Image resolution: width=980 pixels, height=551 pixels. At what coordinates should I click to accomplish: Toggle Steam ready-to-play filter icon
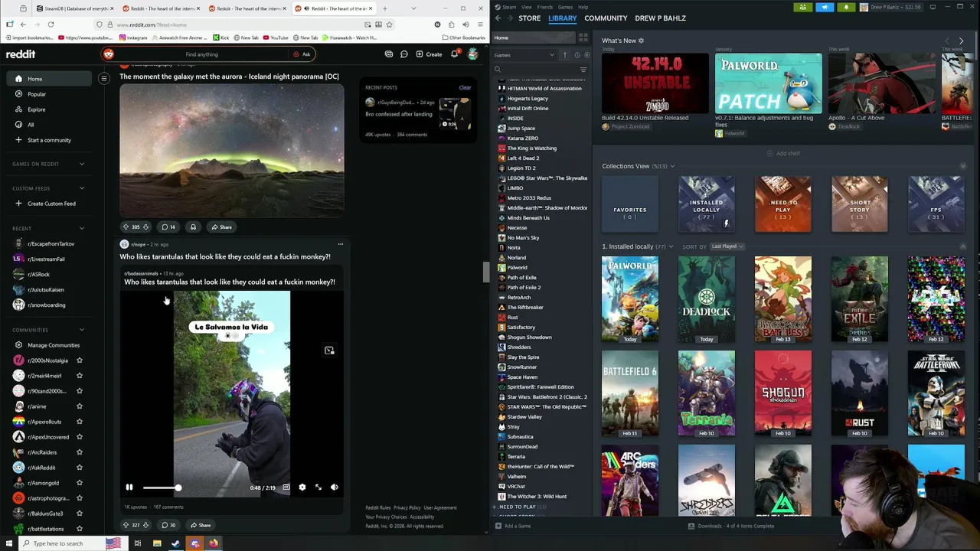point(586,55)
